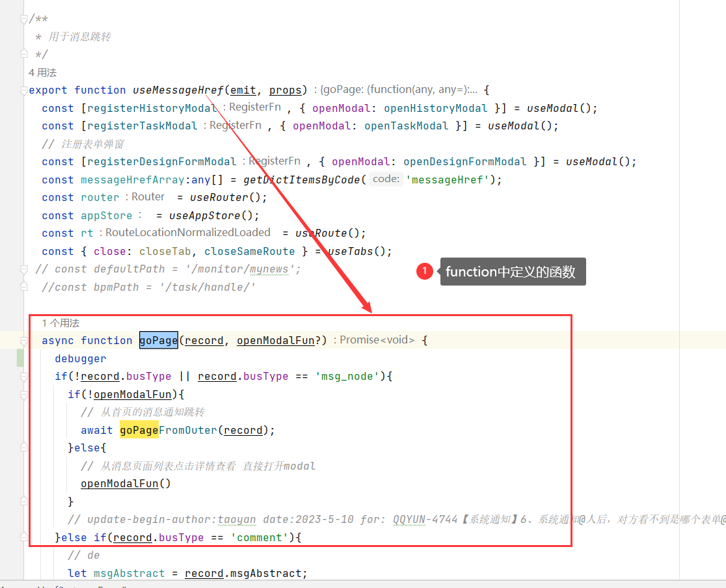Click the blue-highlighted goPage function name
The height and width of the screenshot is (588, 726).
tap(158, 340)
